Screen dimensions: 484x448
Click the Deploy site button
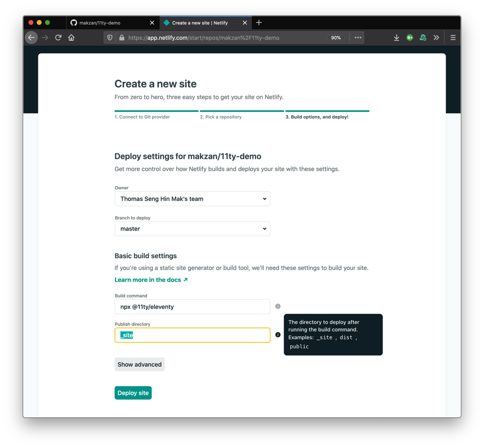click(x=133, y=393)
